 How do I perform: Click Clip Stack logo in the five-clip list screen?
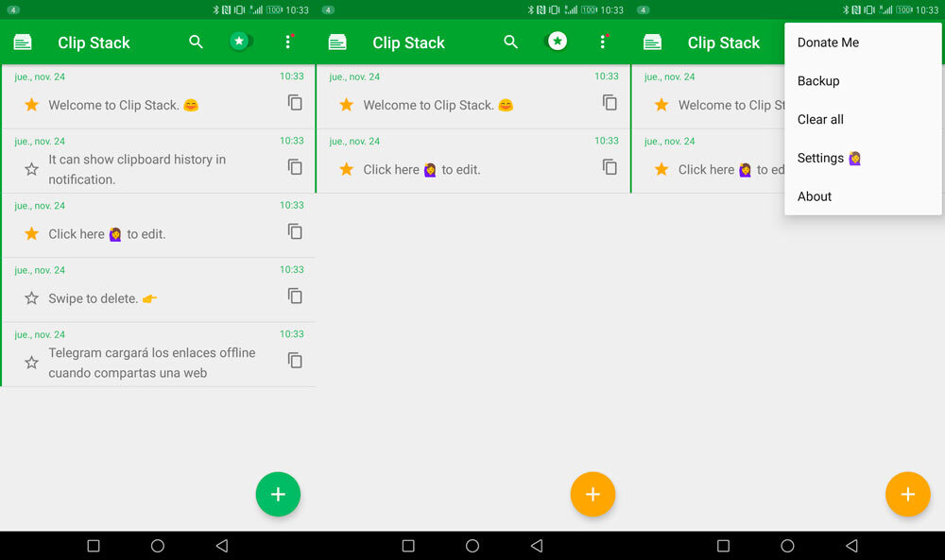tap(23, 42)
